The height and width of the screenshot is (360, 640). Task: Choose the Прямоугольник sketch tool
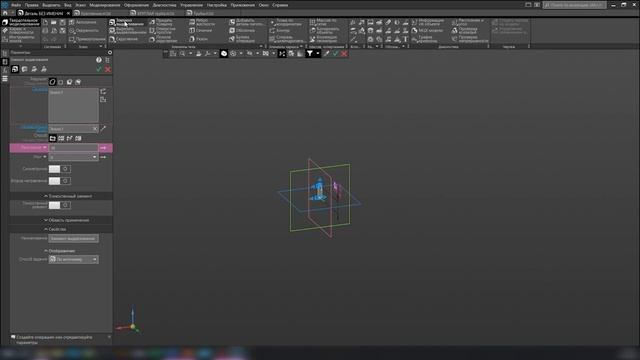pyautogui.click(x=87, y=39)
